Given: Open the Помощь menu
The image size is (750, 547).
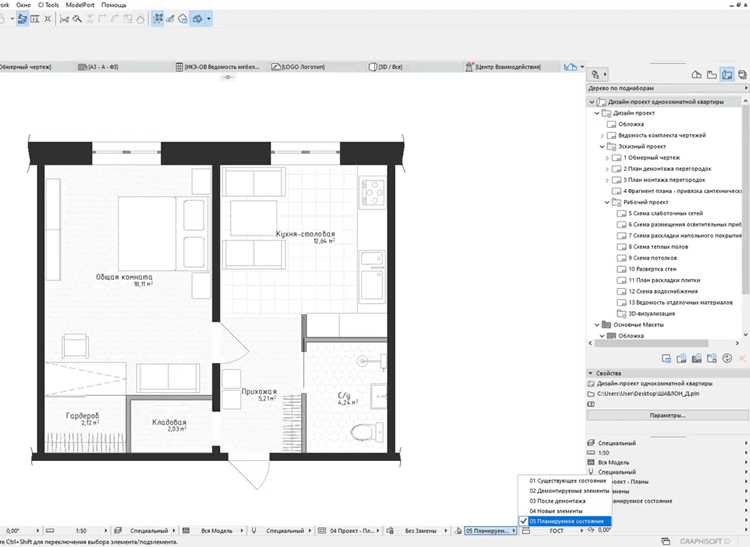Looking at the screenshot, I should tap(114, 5).
